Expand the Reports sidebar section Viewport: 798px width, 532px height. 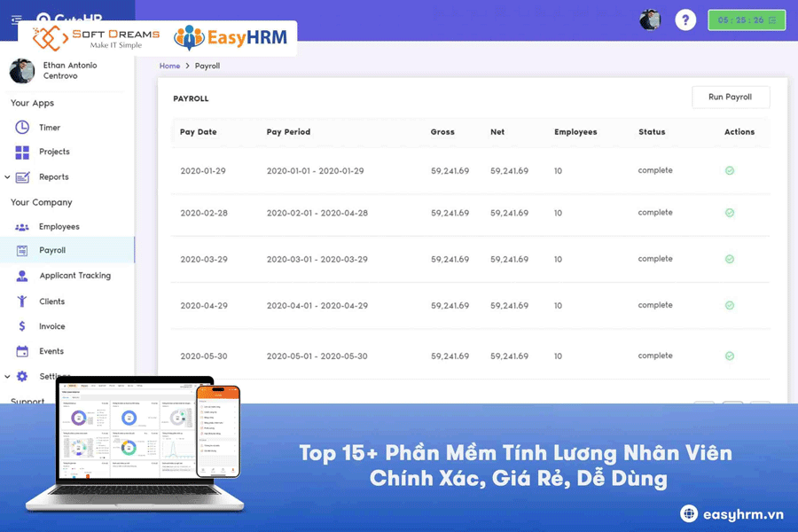pyautogui.click(x=6, y=176)
